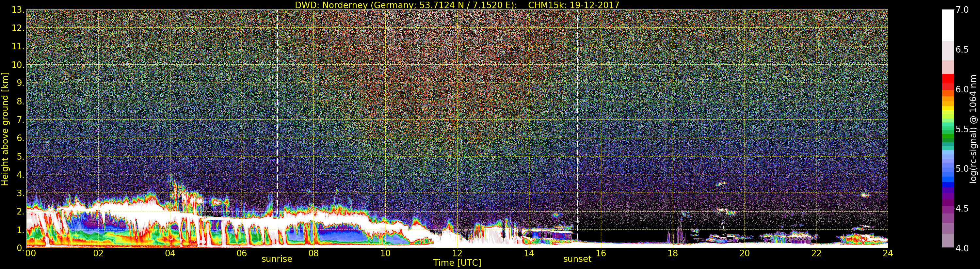The width and height of the screenshot is (980, 269).
Task: Click the height axis tick '12.'
Action: [x=18, y=28]
